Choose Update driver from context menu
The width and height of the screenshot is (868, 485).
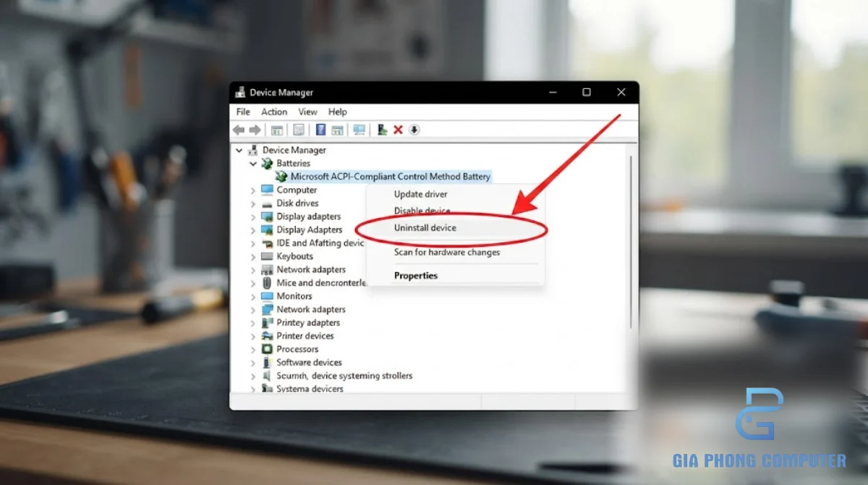pos(420,194)
